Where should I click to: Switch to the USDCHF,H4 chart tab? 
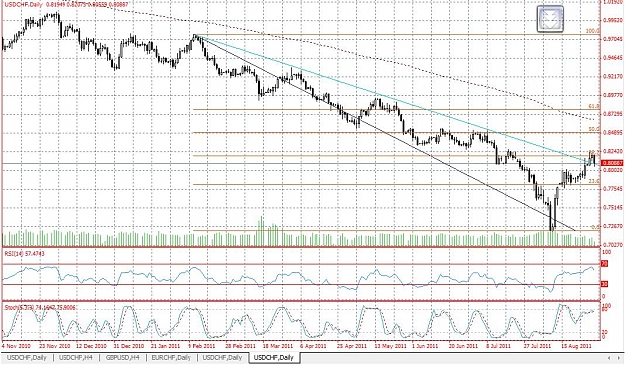tap(76, 357)
